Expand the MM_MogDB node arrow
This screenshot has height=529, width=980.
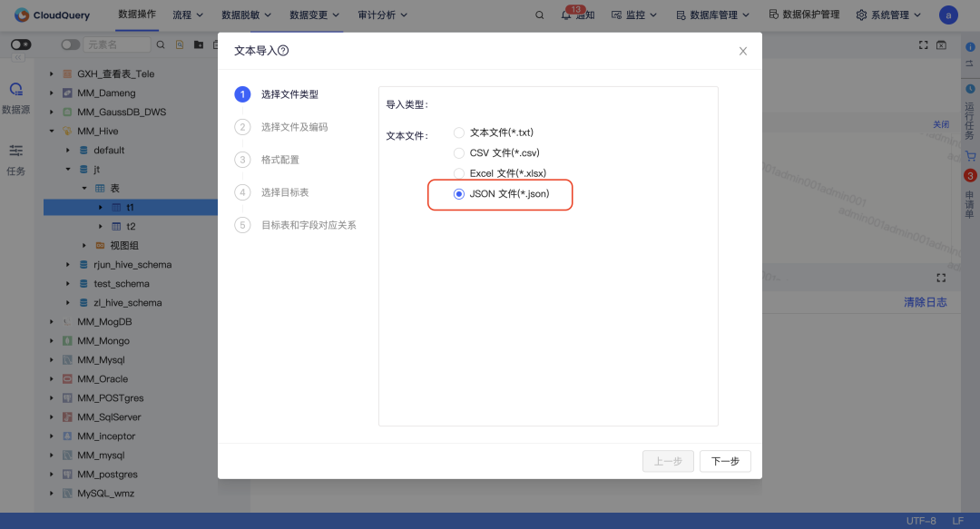tap(51, 321)
